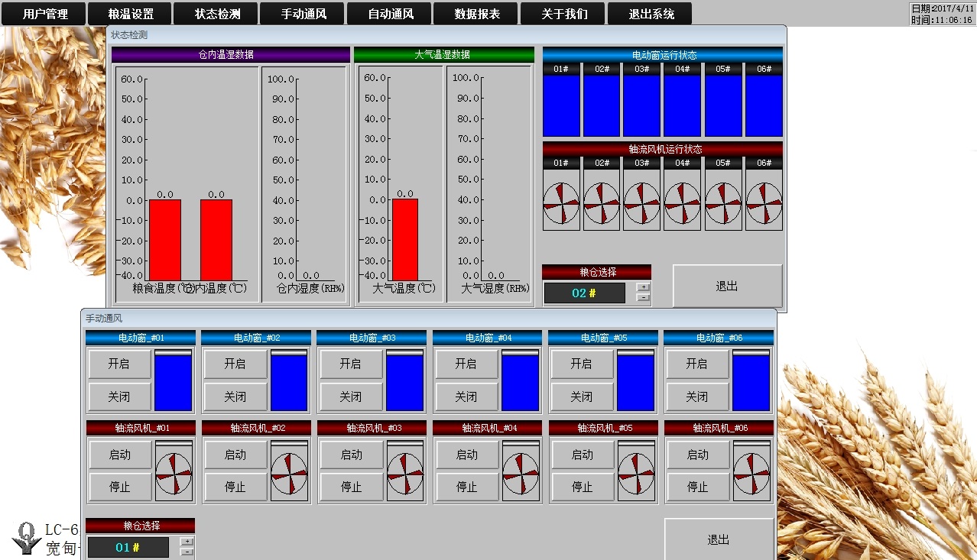
Task: Click fan 06# icon in 轴流风机运行状态
Action: [x=764, y=205]
